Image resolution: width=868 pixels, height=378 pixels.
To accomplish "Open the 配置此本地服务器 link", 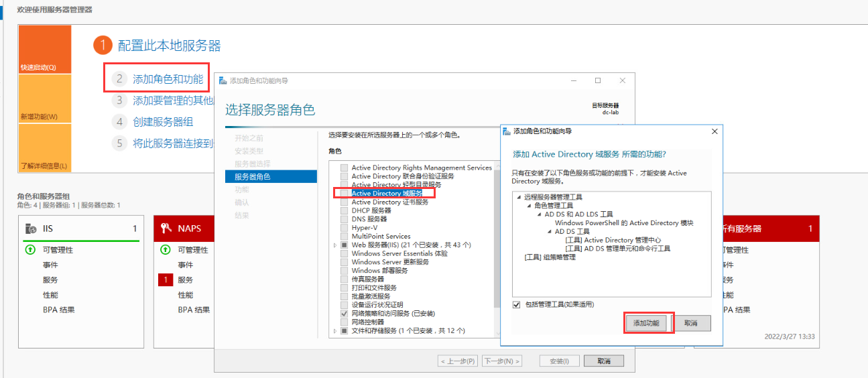I will point(169,46).
